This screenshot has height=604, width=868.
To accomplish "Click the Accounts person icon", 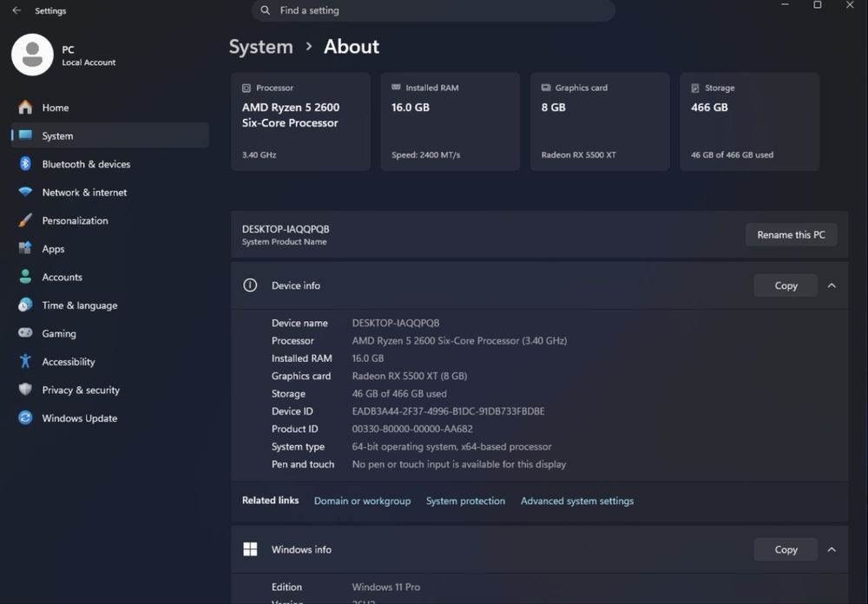I will click(x=25, y=276).
